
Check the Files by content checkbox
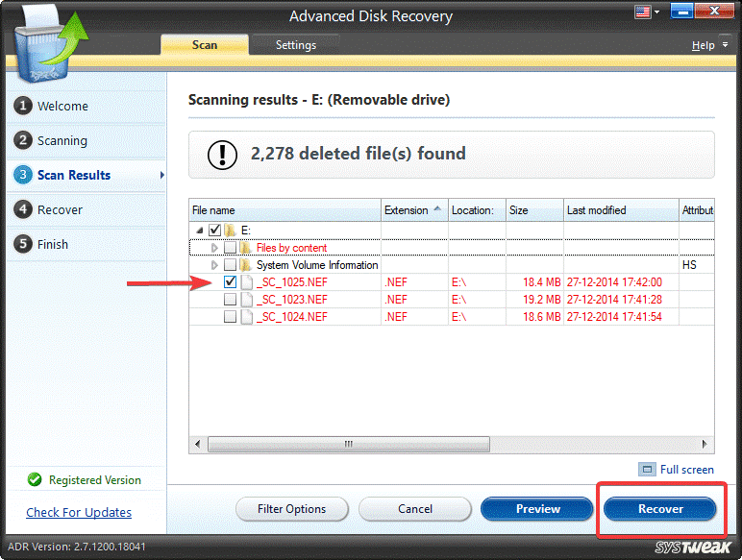[x=230, y=248]
